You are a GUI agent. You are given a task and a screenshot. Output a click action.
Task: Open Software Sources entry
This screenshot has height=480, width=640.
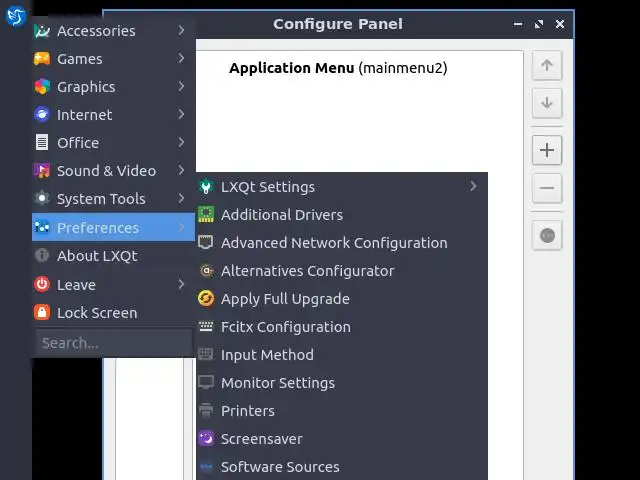click(x=279, y=467)
